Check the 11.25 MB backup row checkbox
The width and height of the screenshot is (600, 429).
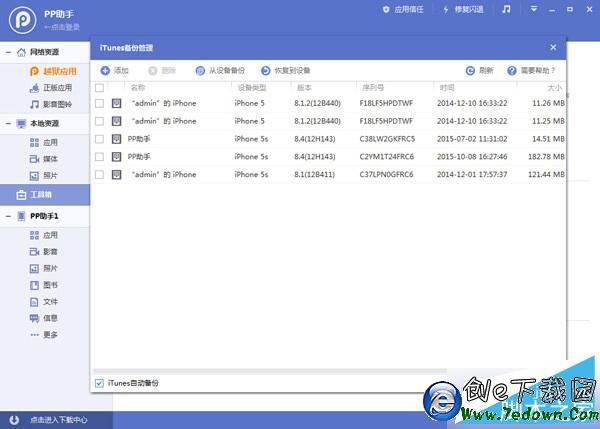pyautogui.click(x=99, y=121)
